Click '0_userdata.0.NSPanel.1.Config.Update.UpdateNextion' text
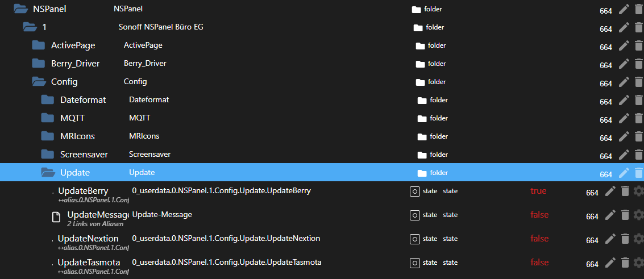This screenshot has width=644, height=279. tap(226, 239)
